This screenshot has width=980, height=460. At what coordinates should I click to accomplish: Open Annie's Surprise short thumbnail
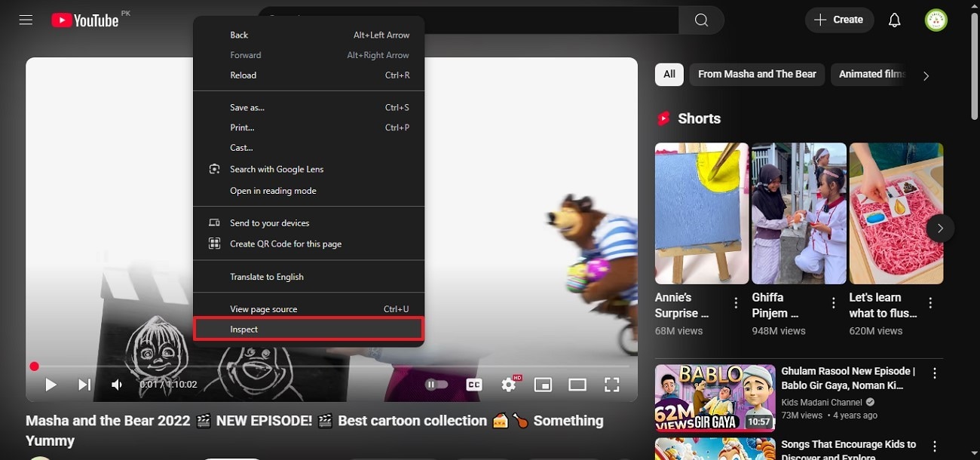[702, 213]
